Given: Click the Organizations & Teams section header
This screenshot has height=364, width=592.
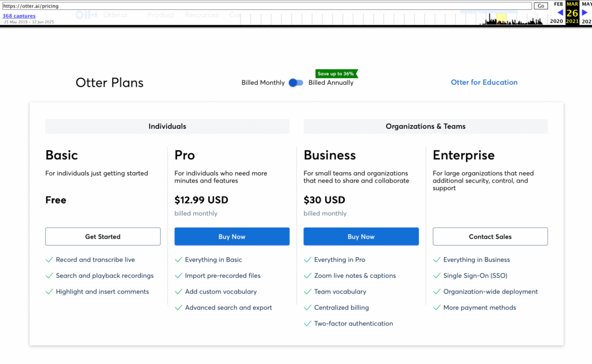Looking at the screenshot, I should click(425, 127).
